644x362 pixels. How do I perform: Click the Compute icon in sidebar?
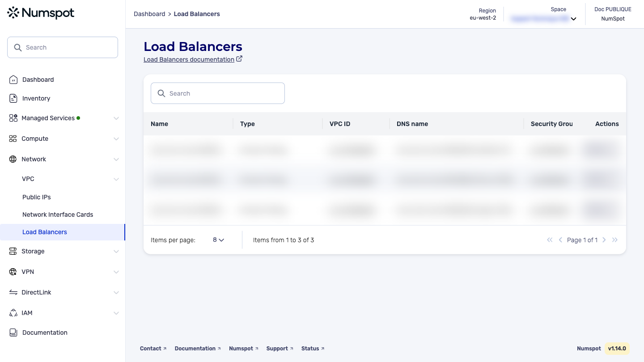point(13,139)
